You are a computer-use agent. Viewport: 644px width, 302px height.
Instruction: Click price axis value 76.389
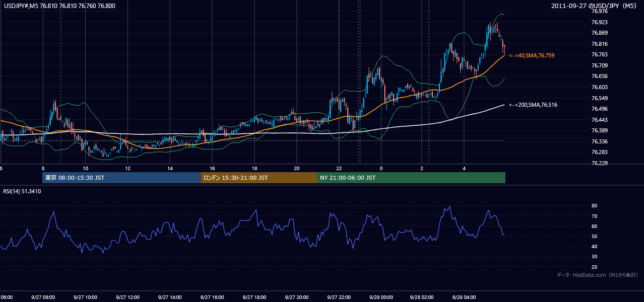(599, 130)
